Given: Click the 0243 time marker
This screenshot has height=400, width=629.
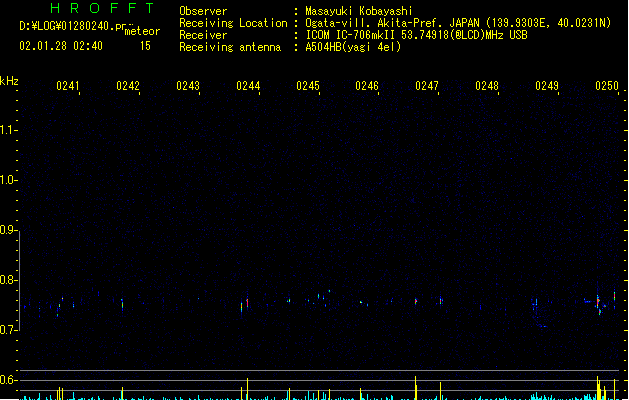Looking at the screenshot, I should point(188,86).
